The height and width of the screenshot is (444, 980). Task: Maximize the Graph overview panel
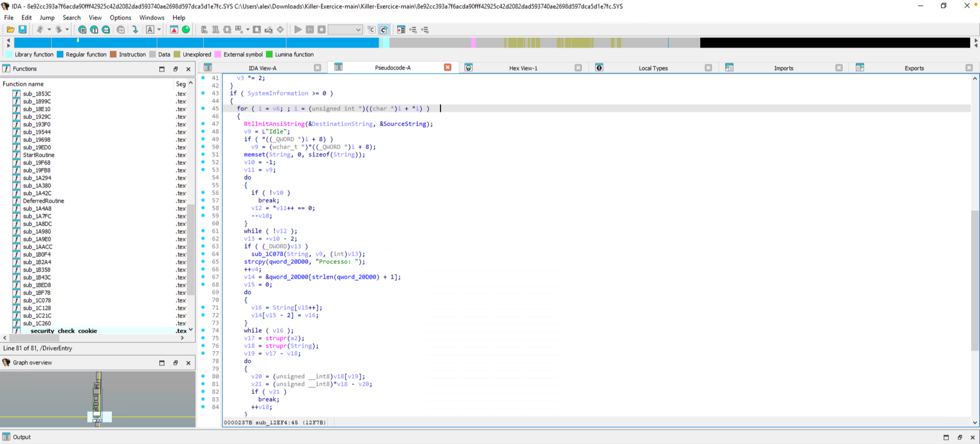point(162,363)
